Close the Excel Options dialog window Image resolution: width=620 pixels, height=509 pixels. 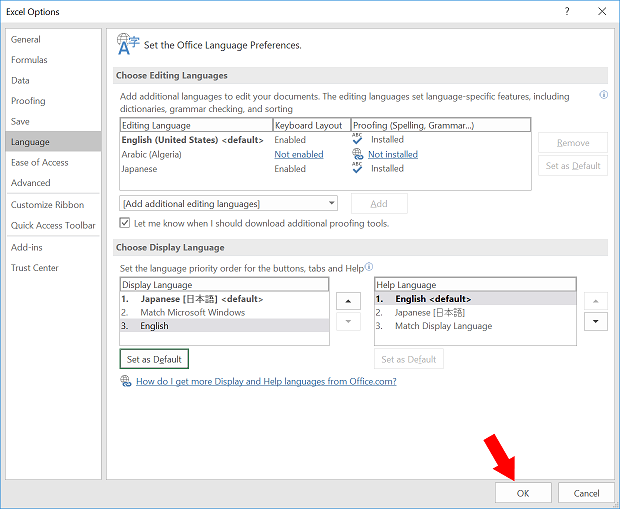602,11
